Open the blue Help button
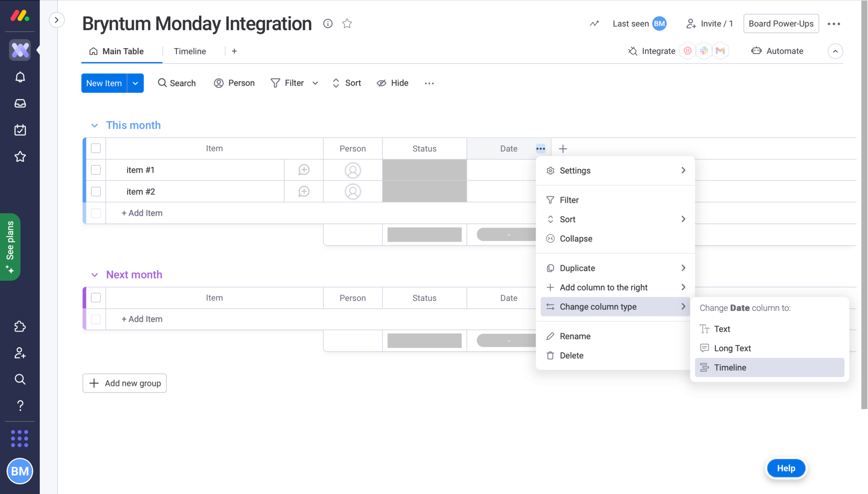Screen dimensions: 868x494 pyautogui.click(x=786, y=469)
